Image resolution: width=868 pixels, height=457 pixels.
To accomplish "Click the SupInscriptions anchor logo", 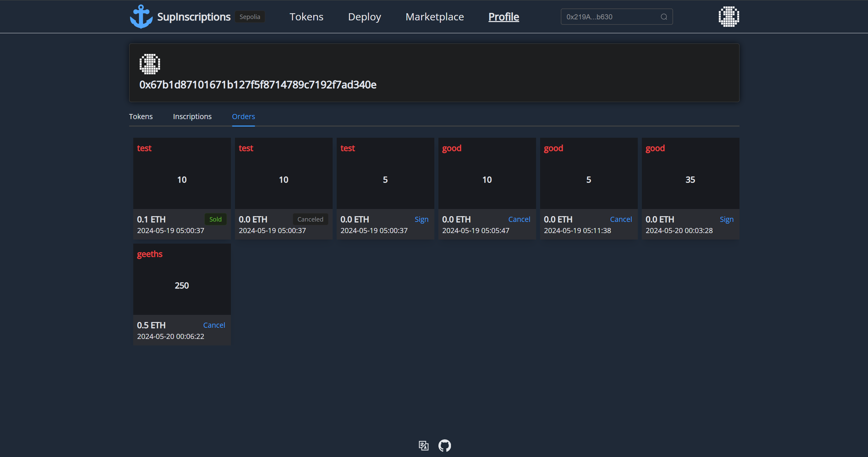I will [x=141, y=17].
